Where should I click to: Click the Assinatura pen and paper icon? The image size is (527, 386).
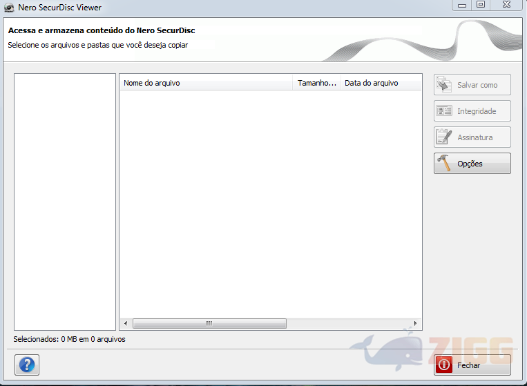444,137
